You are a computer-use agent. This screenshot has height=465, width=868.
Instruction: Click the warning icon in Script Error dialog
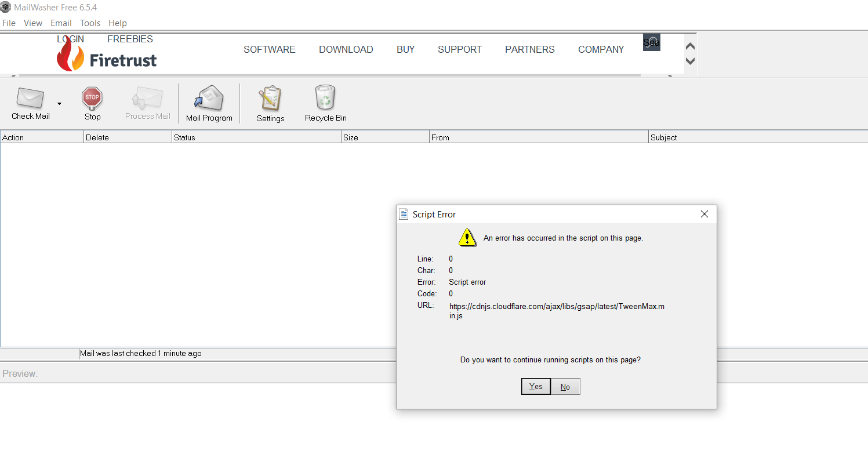point(467,238)
